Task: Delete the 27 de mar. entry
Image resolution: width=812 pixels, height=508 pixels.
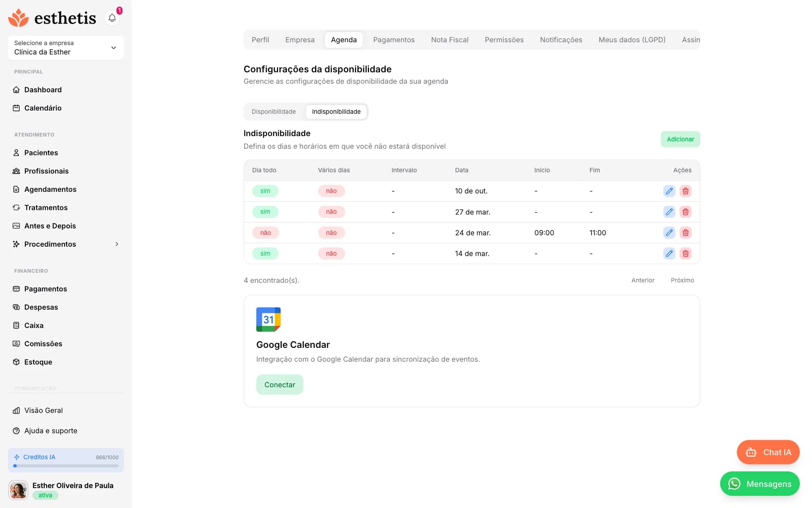Action: 685,212
